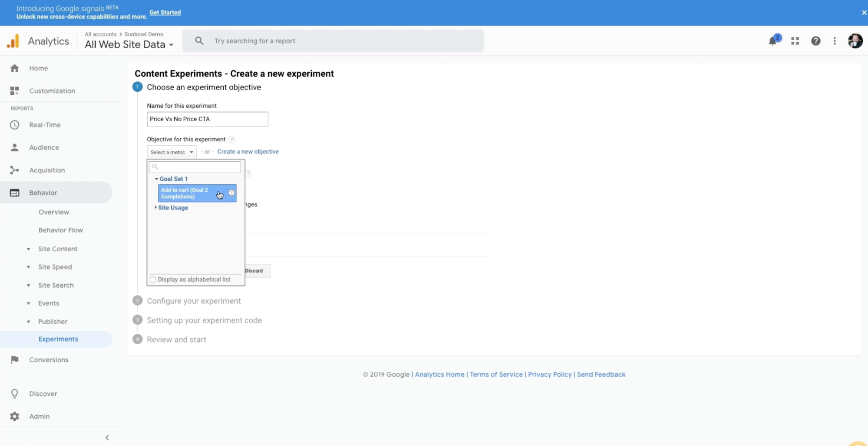
Task: Click the notifications bell icon
Action: coord(772,41)
